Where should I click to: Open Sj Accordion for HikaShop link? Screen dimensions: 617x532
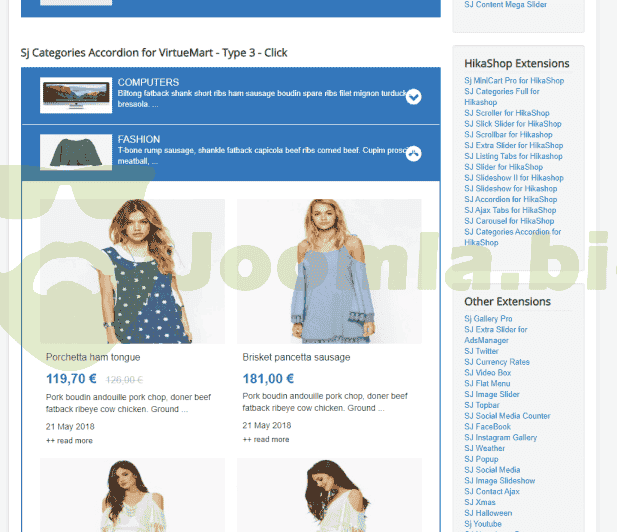click(510, 199)
